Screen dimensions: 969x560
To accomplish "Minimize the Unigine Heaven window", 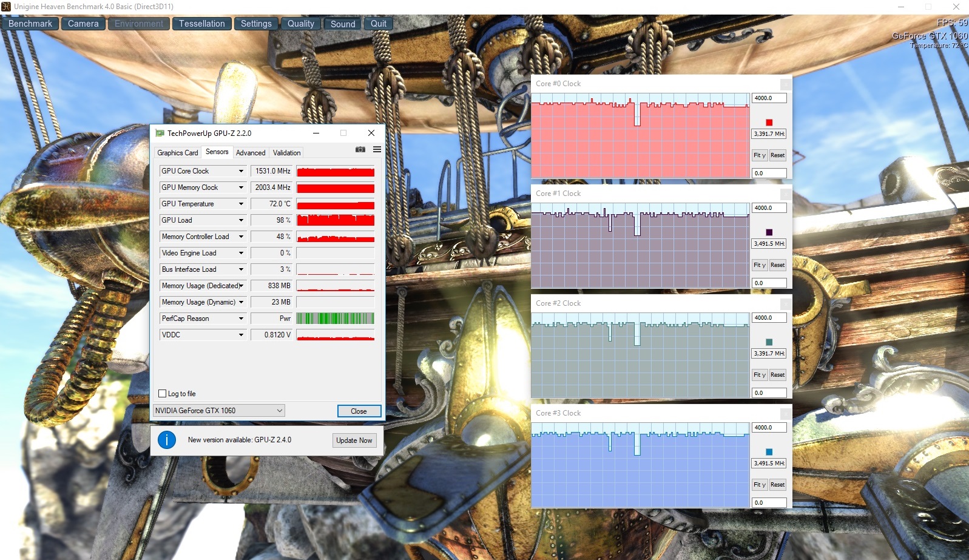I will 901,7.
